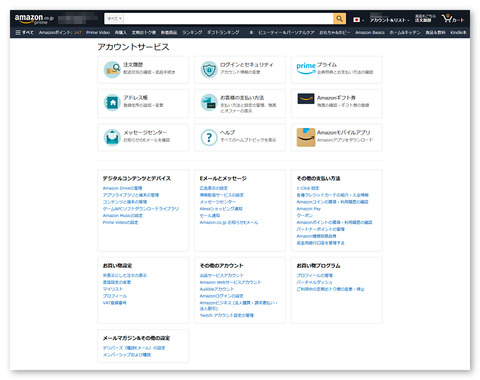Image resolution: width=480 pixels, height=380 pixels.
Task: Open Prime Video in navigation bar
Action: pos(98,32)
